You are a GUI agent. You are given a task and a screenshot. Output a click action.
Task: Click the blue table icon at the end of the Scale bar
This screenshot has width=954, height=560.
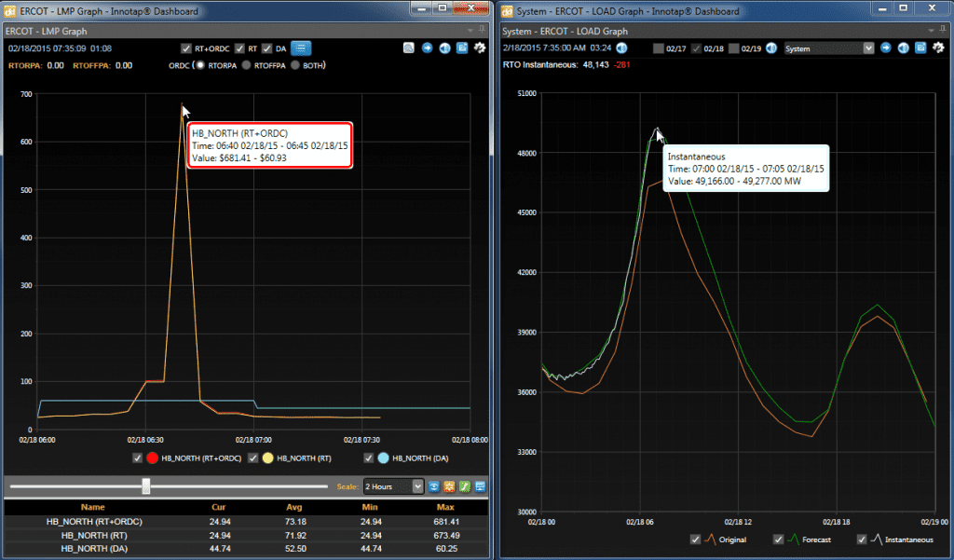480,486
